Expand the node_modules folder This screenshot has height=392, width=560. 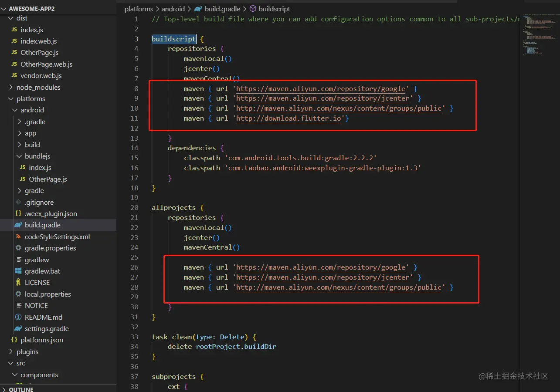(x=11, y=88)
